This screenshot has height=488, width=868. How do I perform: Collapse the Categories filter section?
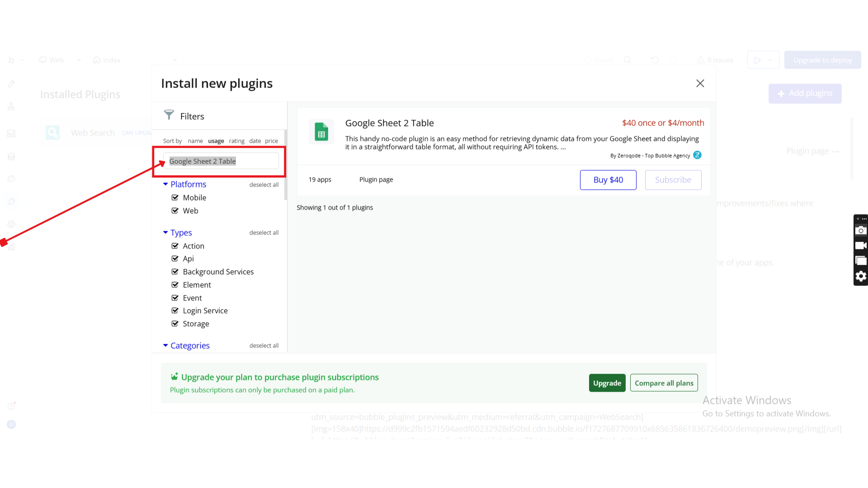point(165,346)
